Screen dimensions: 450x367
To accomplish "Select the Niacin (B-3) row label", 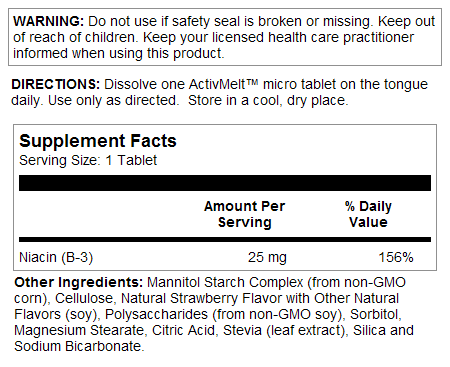I will point(56,258).
